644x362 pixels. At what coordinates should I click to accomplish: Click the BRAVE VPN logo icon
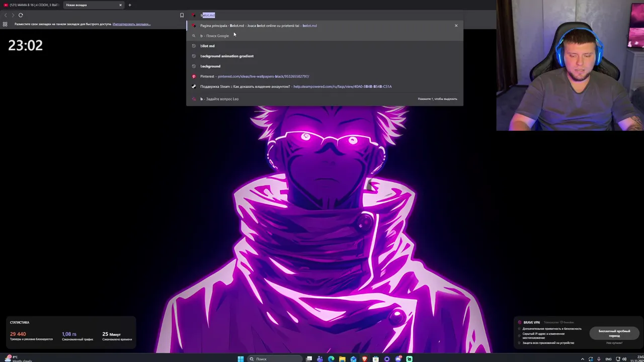tap(520, 322)
